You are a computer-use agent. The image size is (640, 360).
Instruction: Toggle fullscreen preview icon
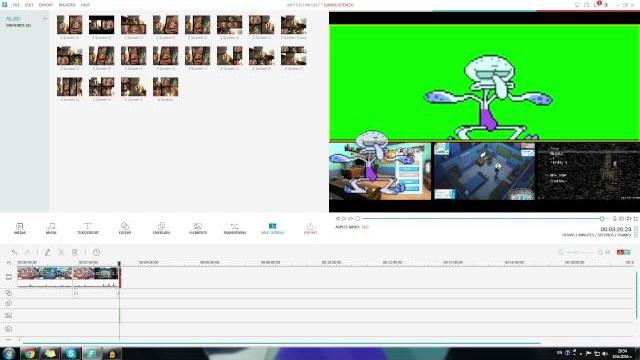point(636,219)
